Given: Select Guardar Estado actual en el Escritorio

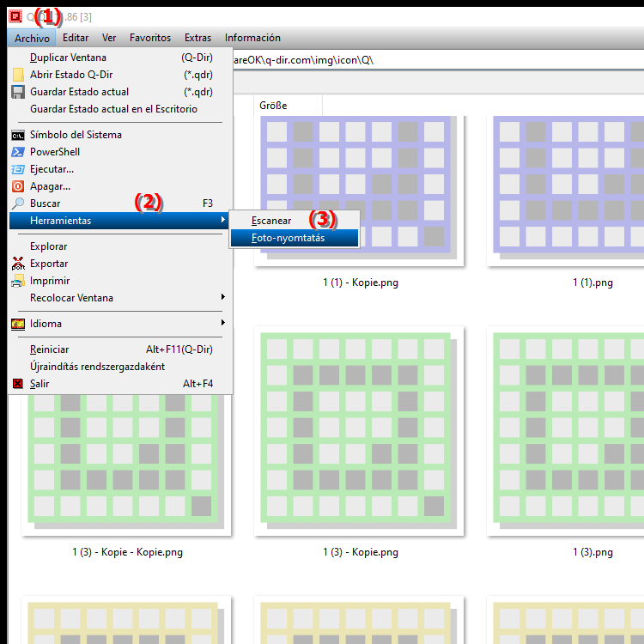Looking at the screenshot, I should tap(121, 109).
